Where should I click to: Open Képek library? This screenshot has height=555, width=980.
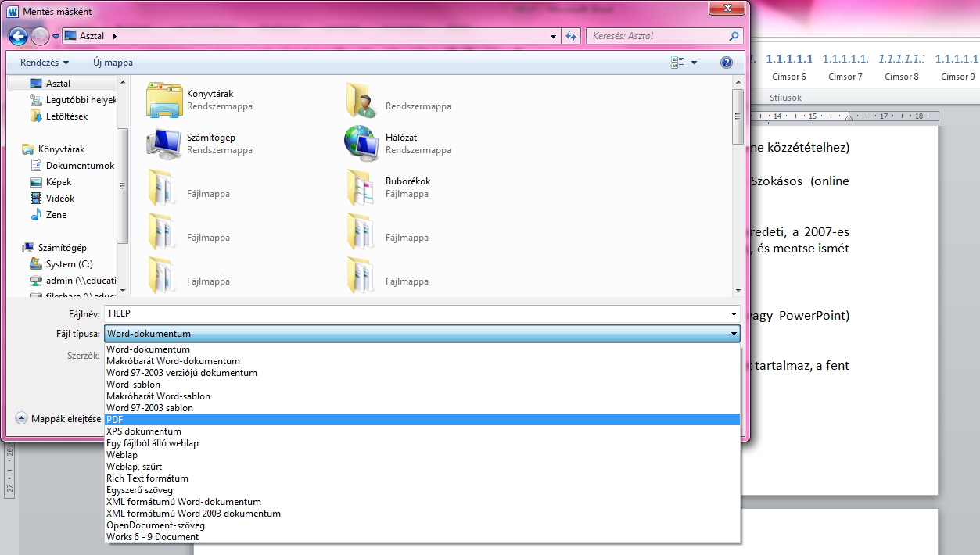tap(51, 182)
